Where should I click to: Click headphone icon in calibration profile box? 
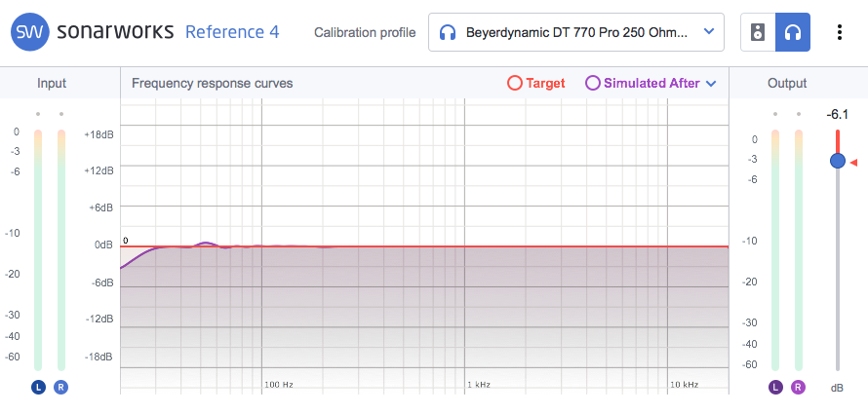(448, 32)
